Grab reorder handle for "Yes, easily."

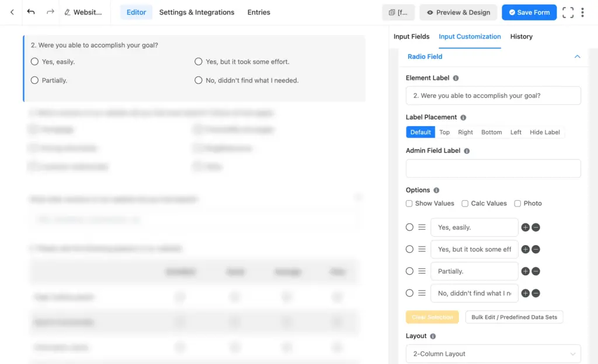(422, 227)
